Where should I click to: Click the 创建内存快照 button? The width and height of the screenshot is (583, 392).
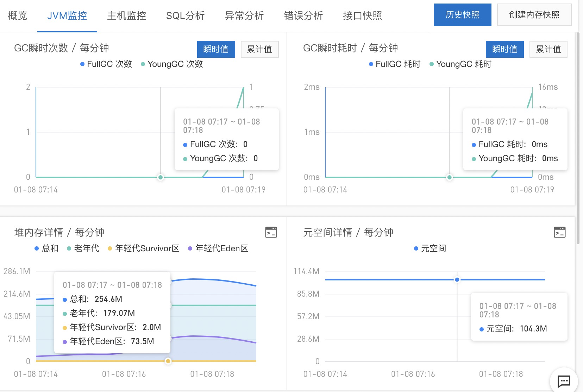coord(534,15)
